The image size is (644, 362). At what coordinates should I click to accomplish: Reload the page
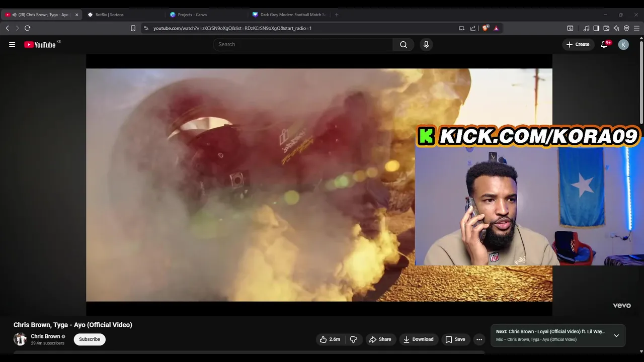click(x=28, y=28)
